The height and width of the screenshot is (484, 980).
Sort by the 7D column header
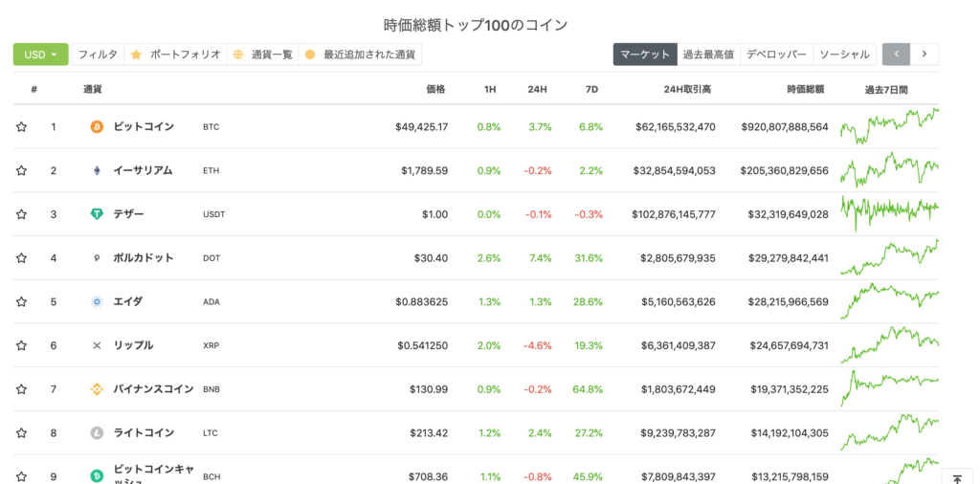point(591,89)
